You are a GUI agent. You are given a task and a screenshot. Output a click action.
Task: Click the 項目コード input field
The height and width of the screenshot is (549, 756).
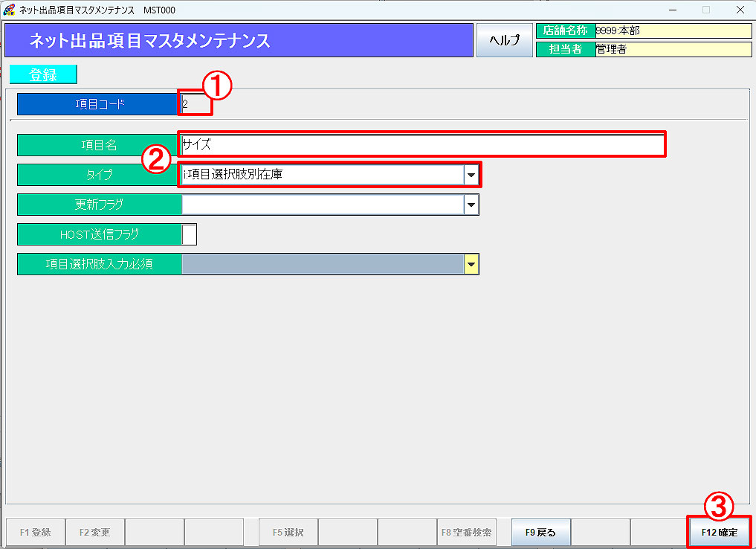(x=196, y=103)
